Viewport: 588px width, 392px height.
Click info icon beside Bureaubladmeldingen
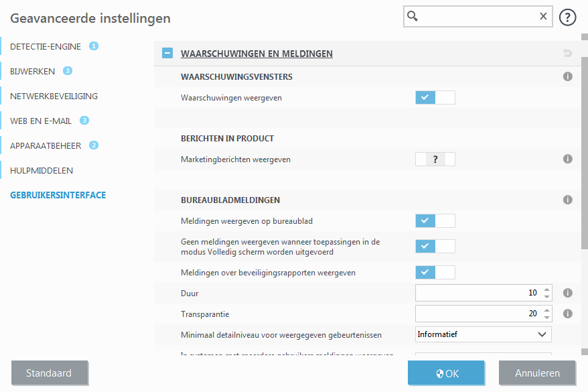(567, 199)
